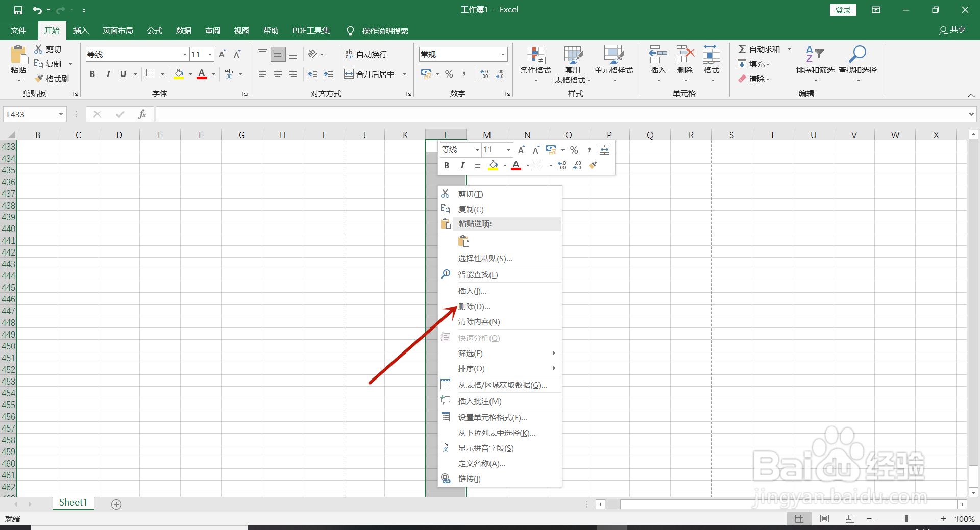Select the Sheet1 tab
This screenshot has width=980, height=530.
tap(73, 503)
